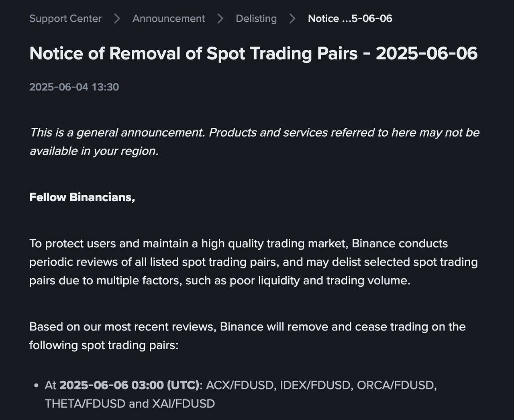The width and height of the screenshot is (514, 420).
Task: Click the bullet point before the delisting time
Action: point(37,385)
